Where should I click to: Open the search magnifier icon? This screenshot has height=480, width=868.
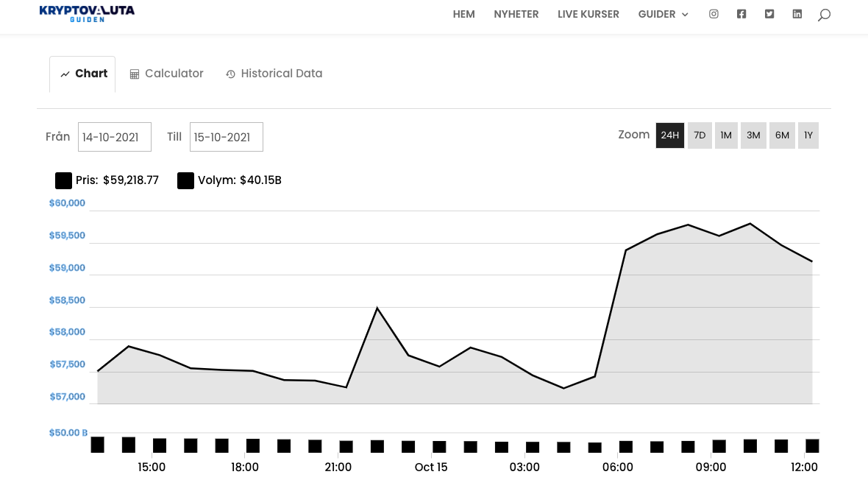click(x=824, y=14)
